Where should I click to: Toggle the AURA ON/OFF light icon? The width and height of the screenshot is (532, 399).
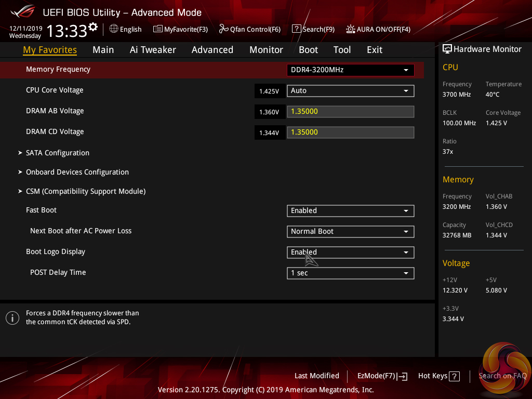pyautogui.click(x=351, y=29)
